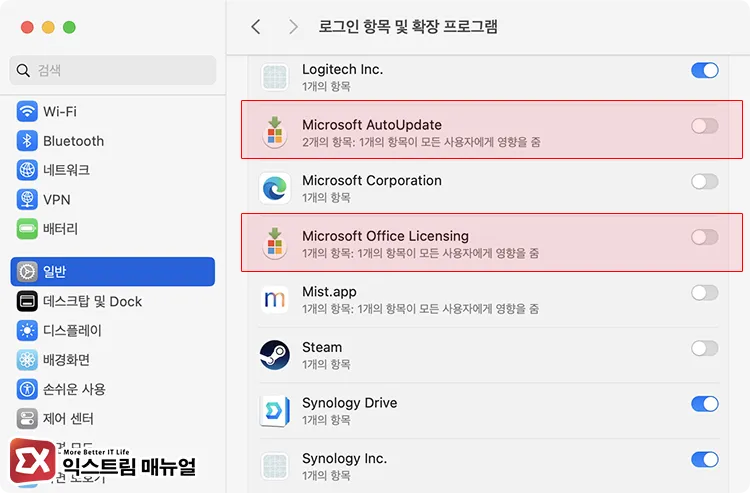This screenshot has height=493, width=750.
Task: Click the 일반 gear icon
Action: tap(27, 272)
